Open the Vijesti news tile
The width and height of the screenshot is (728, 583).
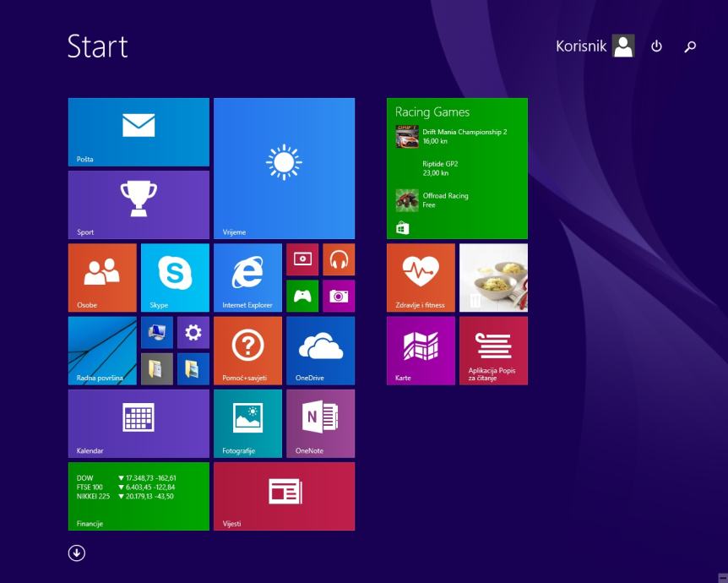coord(284,497)
